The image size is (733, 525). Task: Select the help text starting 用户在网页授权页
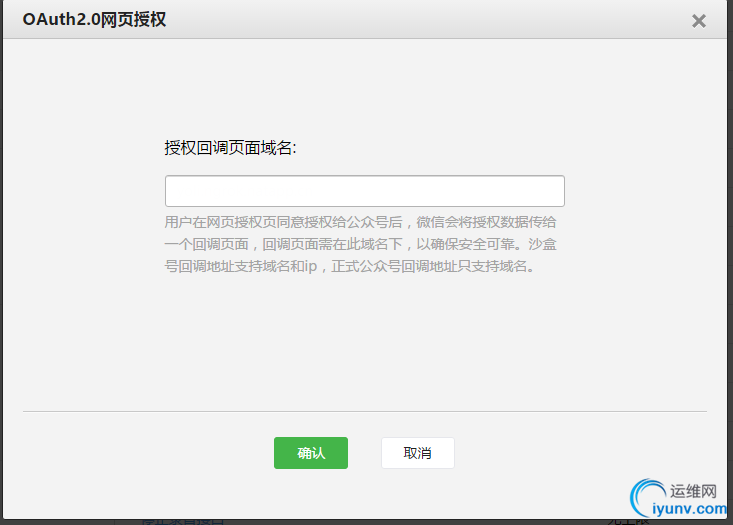[360, 244]
